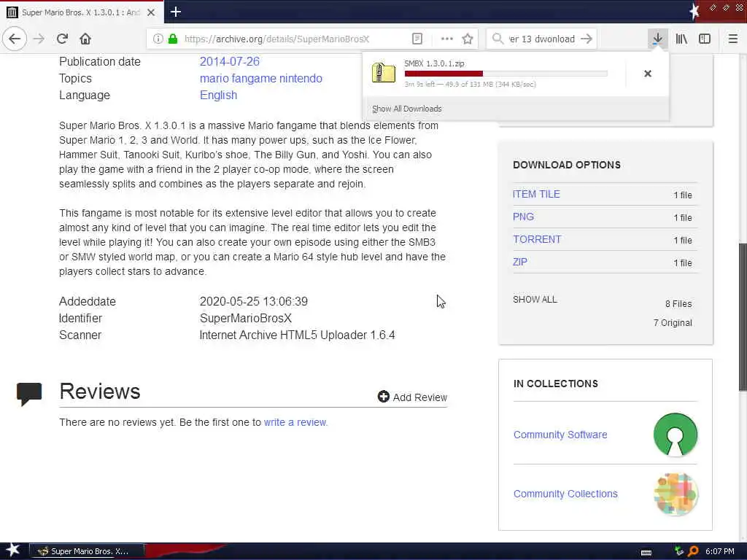
Task: Open TORRENT download option
Action: click(x=537, y=239)
